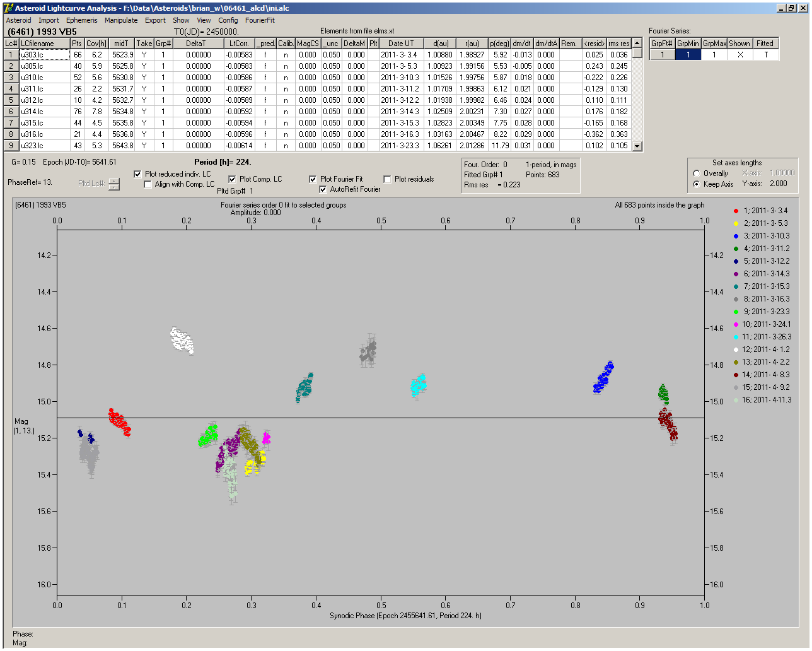
Task: Click yellow legend dot for 2011-3-5.3
Action: (x=736, y=223)
